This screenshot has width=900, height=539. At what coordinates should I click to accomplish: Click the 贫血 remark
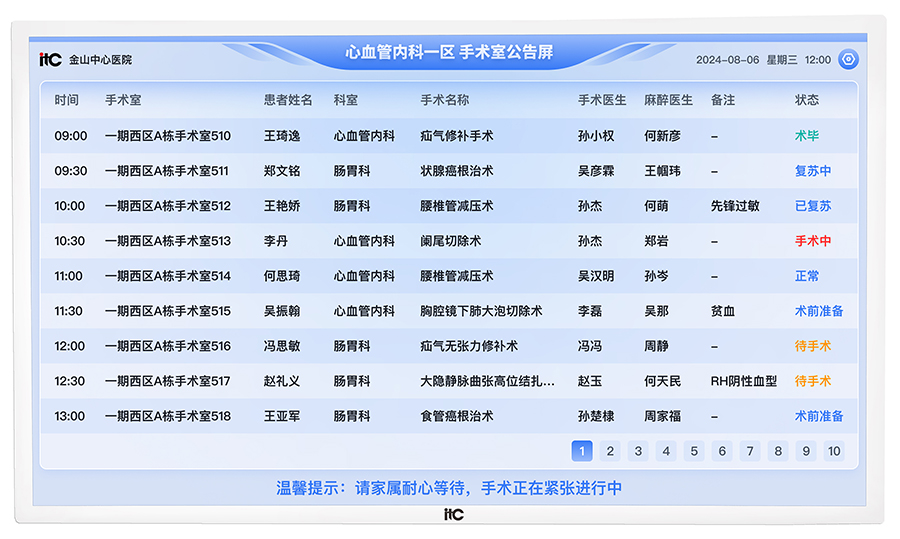click(x=723, y=311)
